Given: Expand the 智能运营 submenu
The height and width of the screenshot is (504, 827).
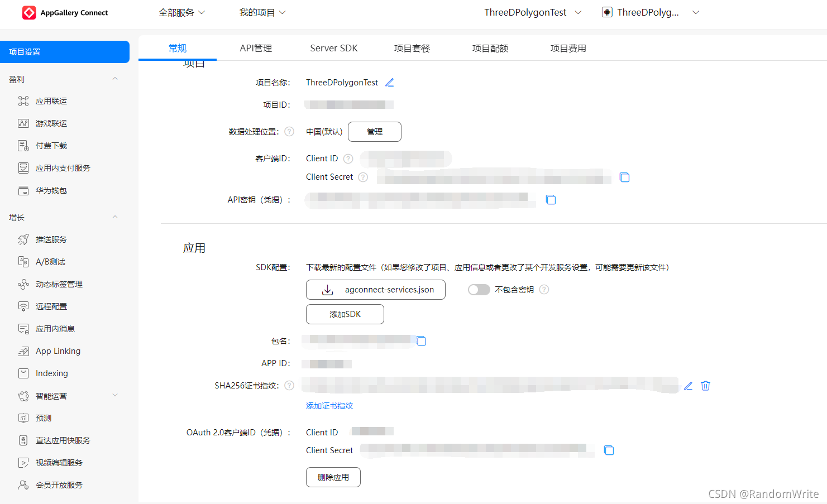Looking at the screenshot, I should (115, 396).
